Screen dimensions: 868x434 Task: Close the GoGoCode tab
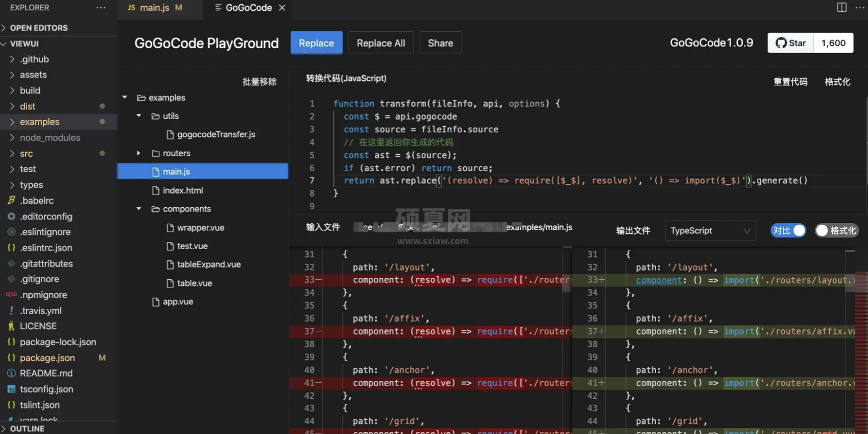click(282, 8)
